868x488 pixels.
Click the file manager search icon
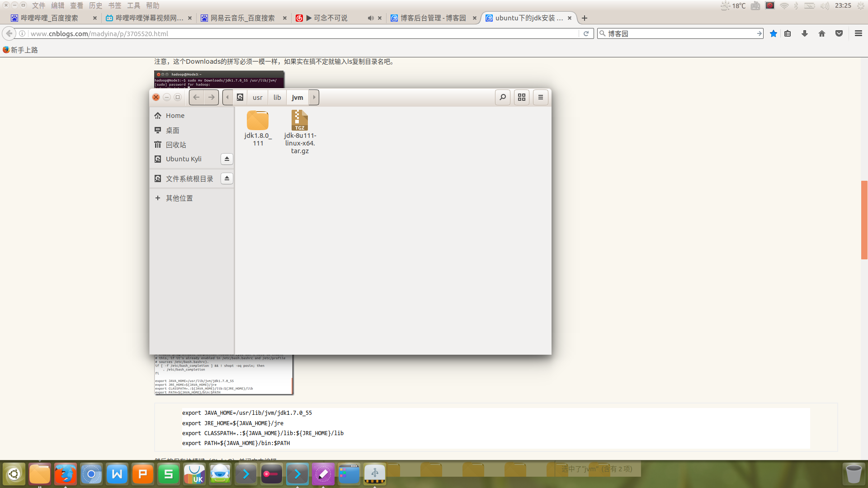click(x=502, y=97)
